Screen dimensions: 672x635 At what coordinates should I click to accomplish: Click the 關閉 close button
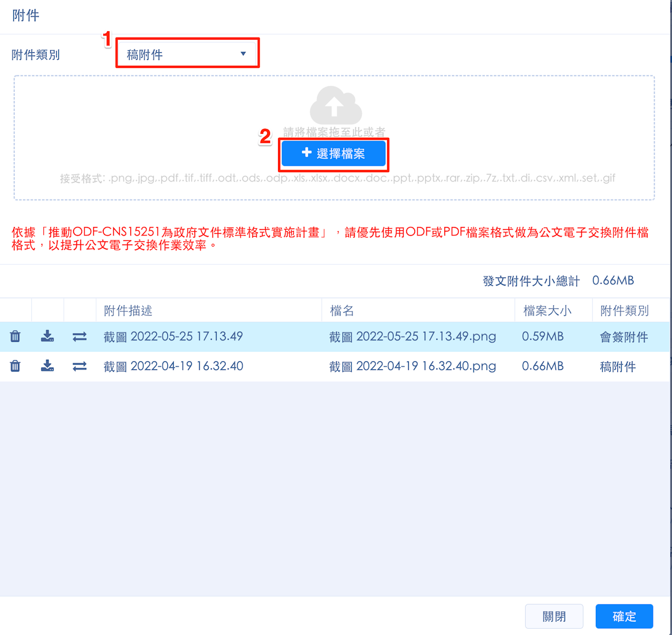(x=554, y=616)
